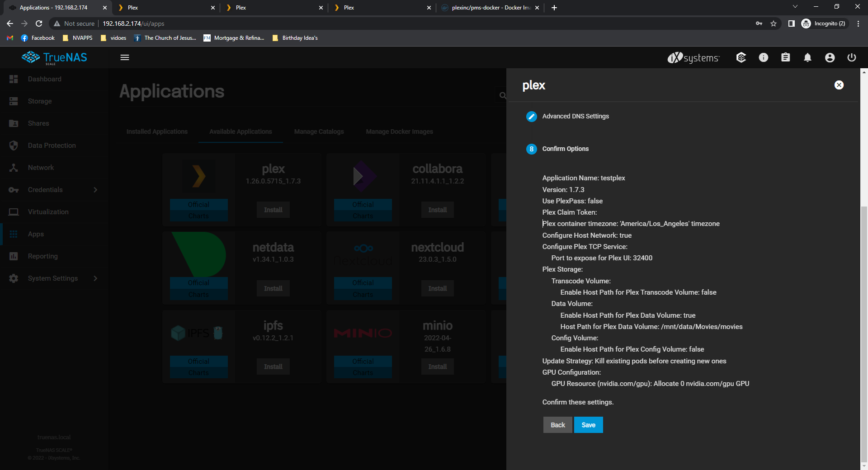Click the Advanced DNS Settings step label

pos(576,116)
